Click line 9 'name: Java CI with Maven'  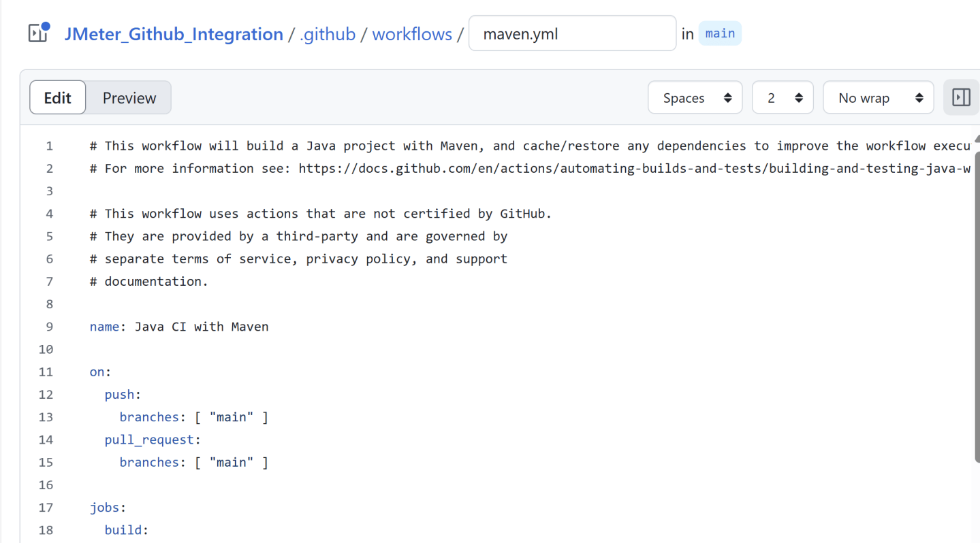[179, 327]
